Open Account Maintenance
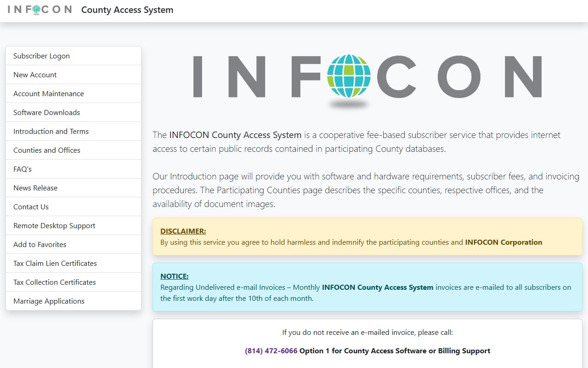This screenshot has width=588, height=368. point(73,93)
